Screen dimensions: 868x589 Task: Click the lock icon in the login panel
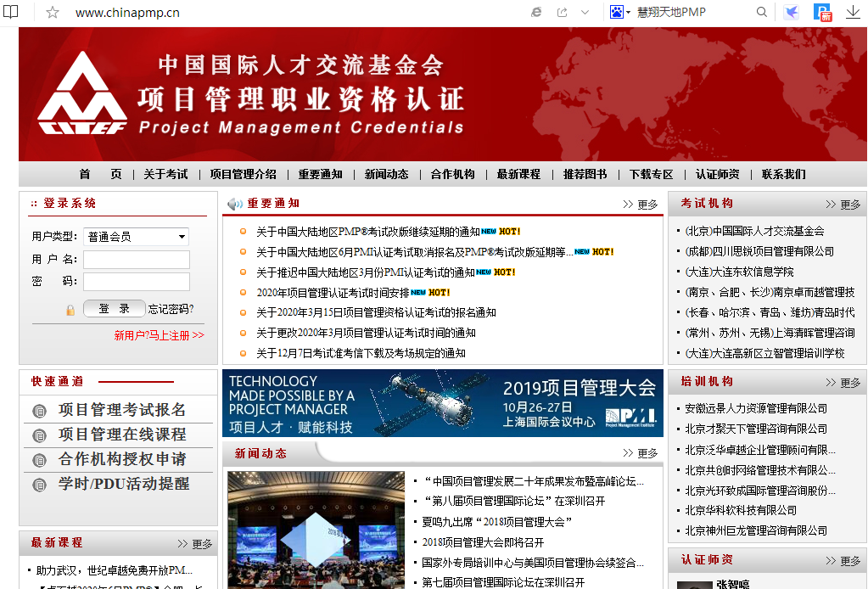[70, 308]
